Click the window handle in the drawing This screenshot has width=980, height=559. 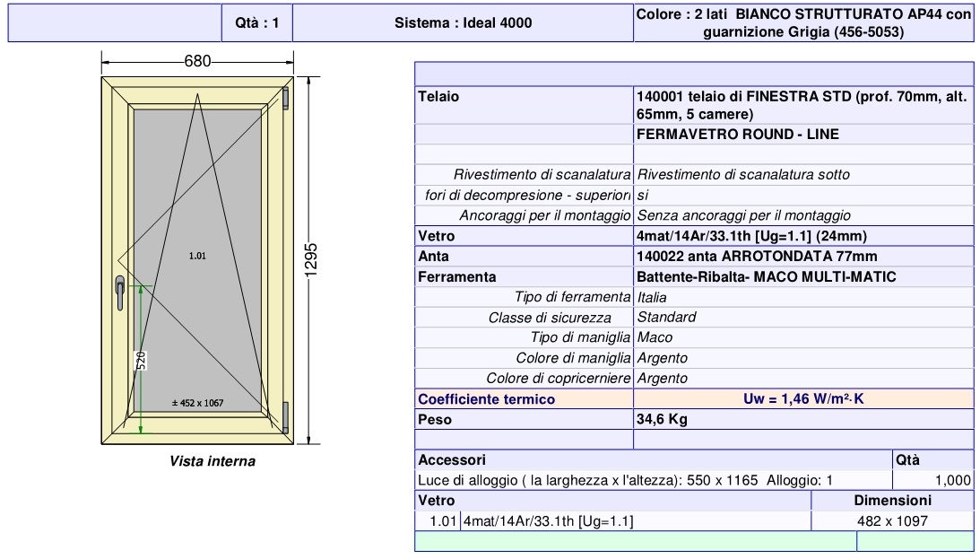[119, 294]
